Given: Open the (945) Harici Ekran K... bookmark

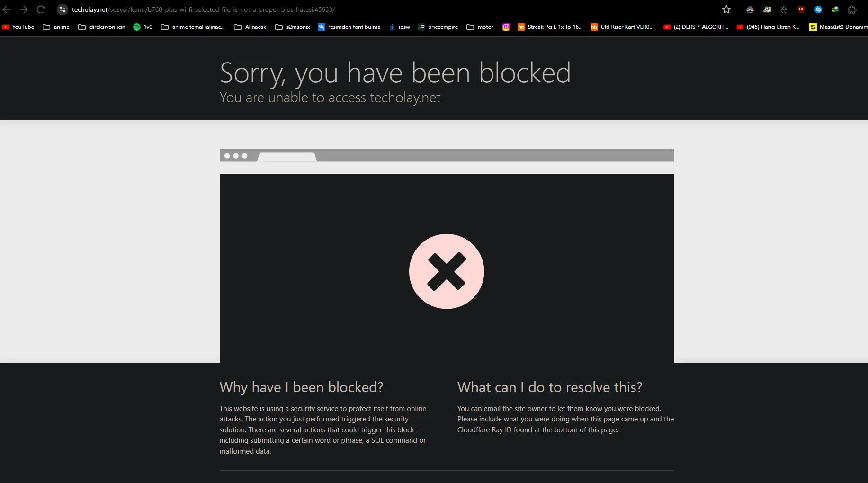Looking at the screenshot, I should 769,27.
